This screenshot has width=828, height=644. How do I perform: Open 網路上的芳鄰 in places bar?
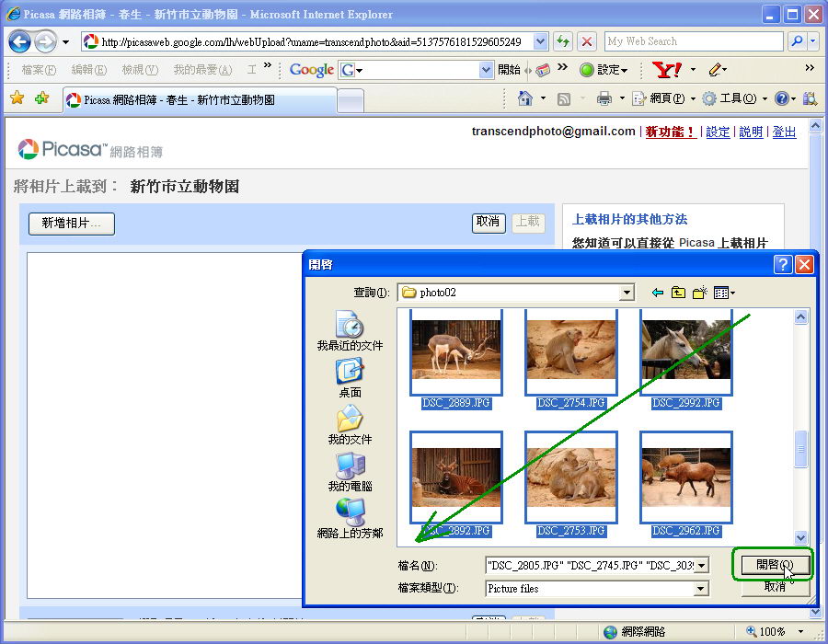[350, 519]
